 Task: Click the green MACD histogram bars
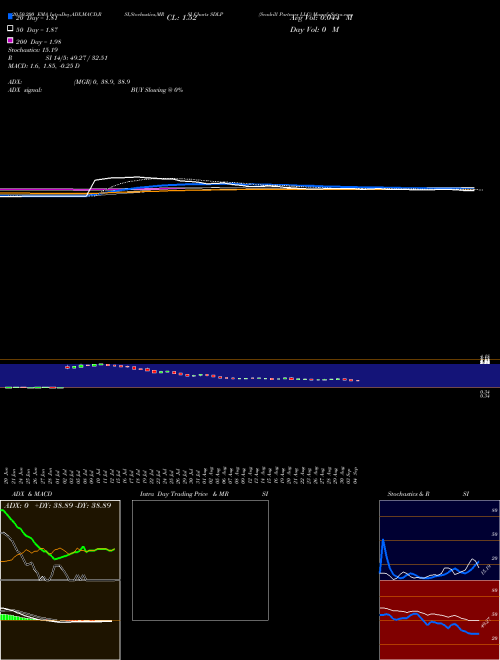point(13,617)
